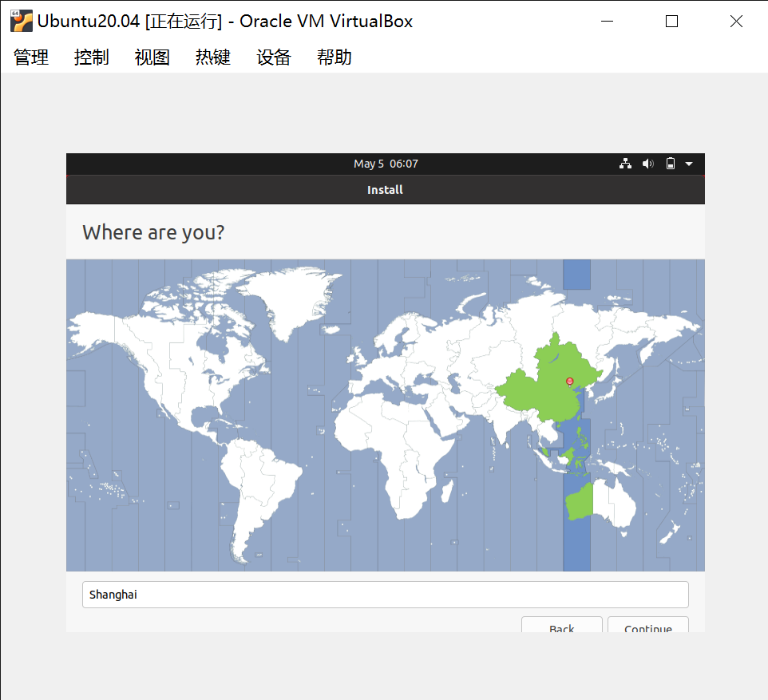The width and height of the screenshot is (768, 700).
Task: Maximize the VirtualBox window
Action: click(672, 21)
